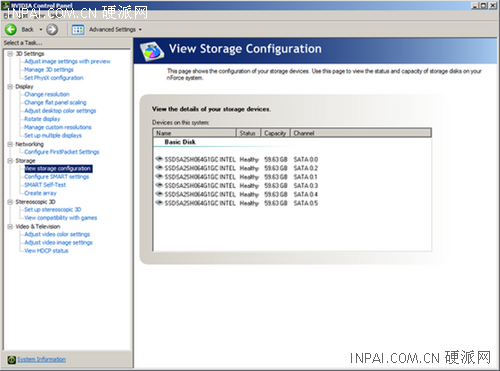Click the Select a Task header
This screenshot has width=500, height=371.
[23, 43]
